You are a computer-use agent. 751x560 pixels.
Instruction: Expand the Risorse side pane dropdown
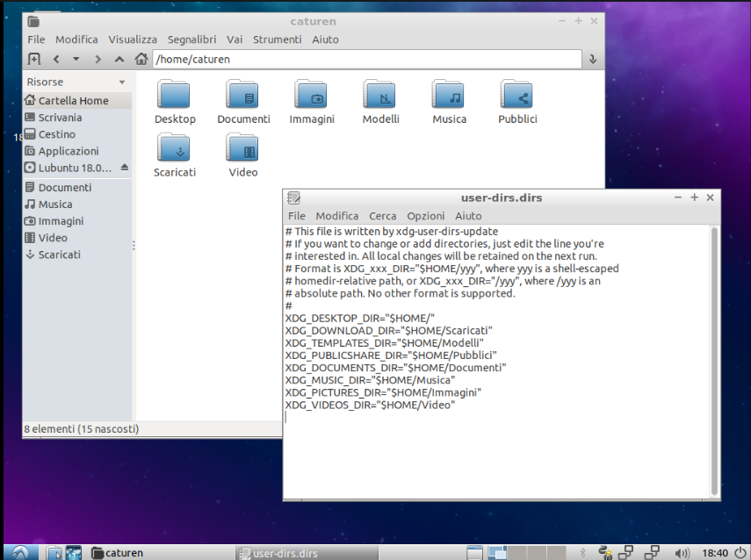coord(122,82)
